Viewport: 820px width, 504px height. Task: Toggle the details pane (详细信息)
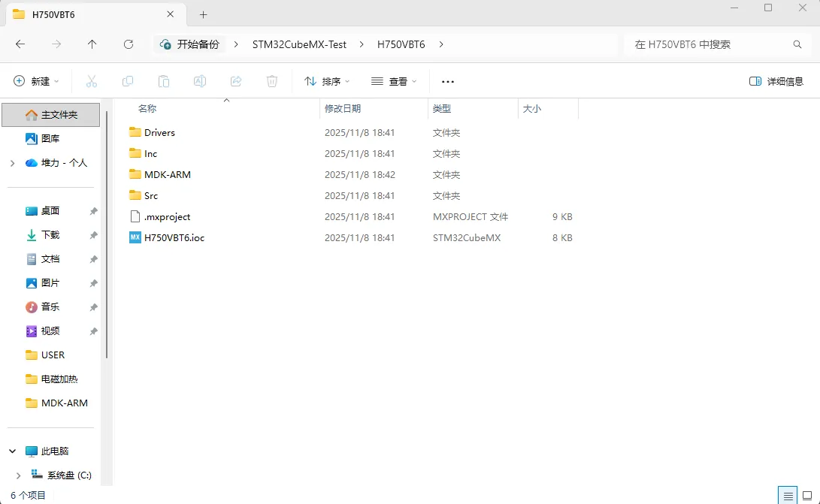tap(776, 81)
